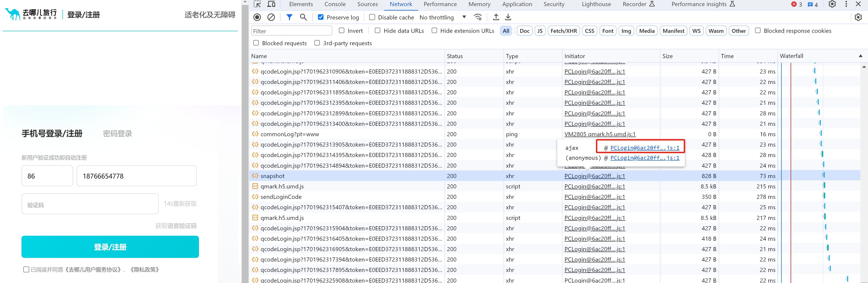Open the Performance tab
868x283 pixels.
(x=440, y=4)
